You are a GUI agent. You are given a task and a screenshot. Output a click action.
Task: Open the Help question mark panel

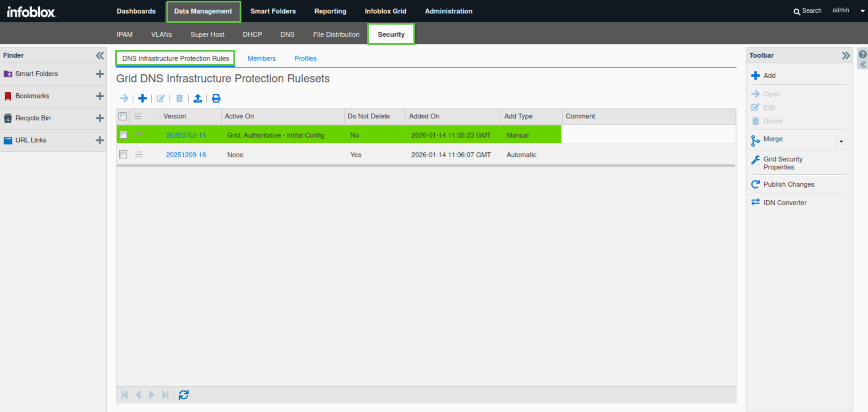coord(862,54)
